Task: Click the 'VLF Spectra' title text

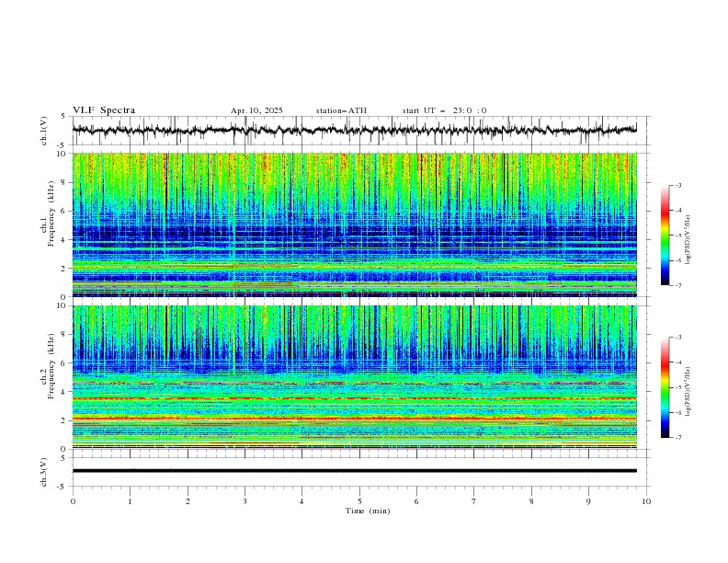Action: click(x=104, y=110)
